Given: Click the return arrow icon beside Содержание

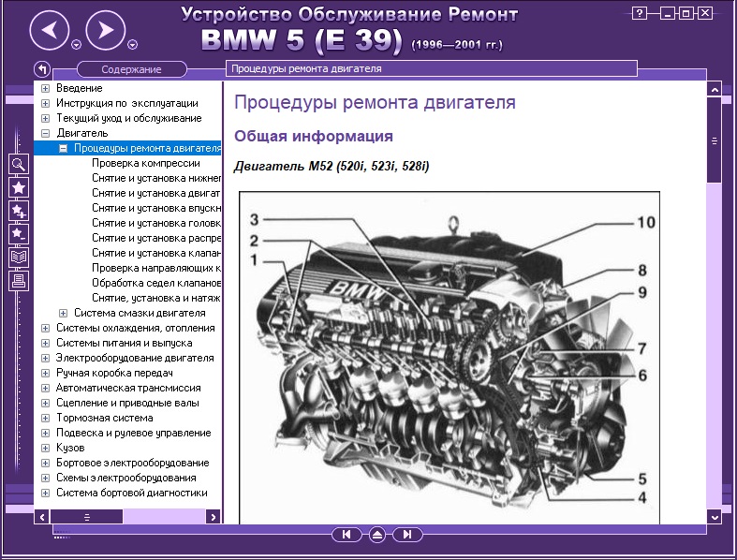Looking at the screenshot, I should (x=42, y=69).
